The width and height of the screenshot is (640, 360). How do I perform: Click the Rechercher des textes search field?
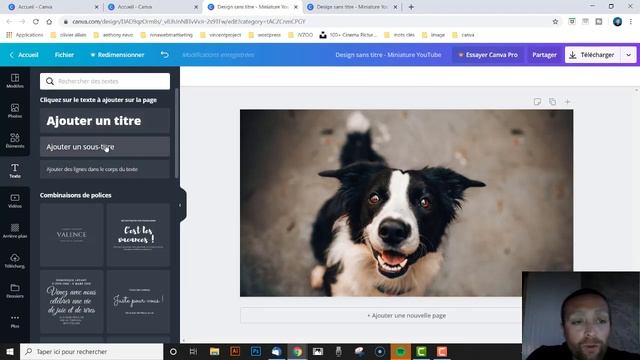point(105,81)
